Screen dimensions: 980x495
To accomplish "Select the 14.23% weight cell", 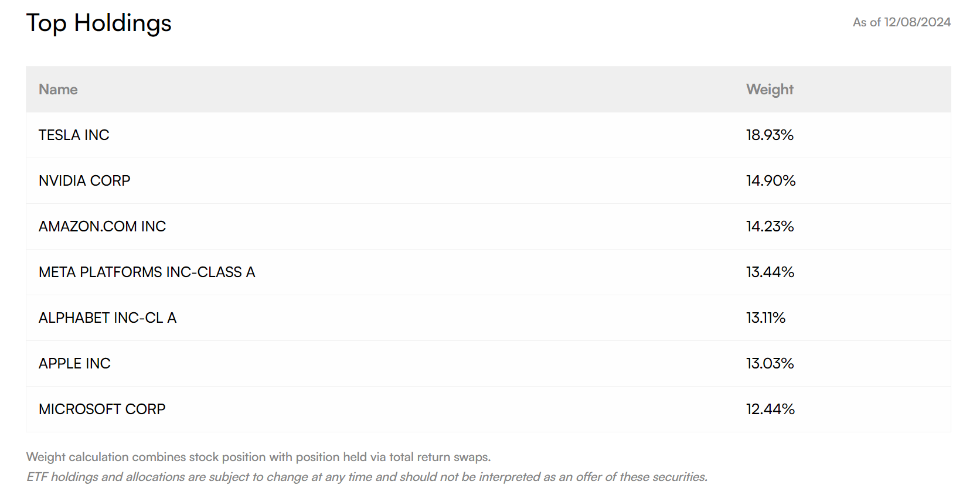I will click(770, 227).
